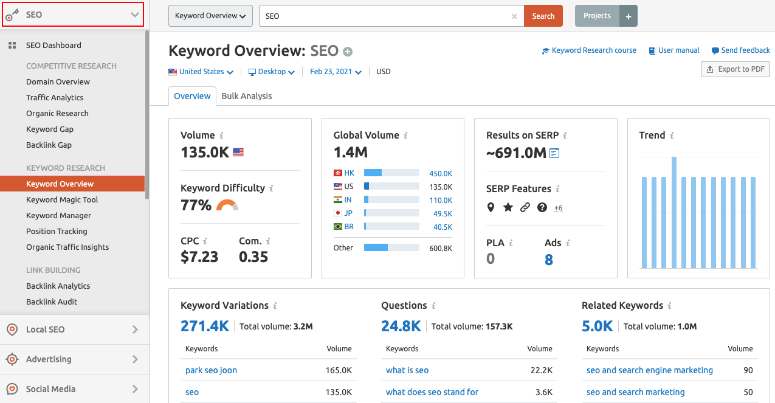Open Domain Overview in sidebar
The width and height of the screenshot is (775, 403).
tap(58, 82)
